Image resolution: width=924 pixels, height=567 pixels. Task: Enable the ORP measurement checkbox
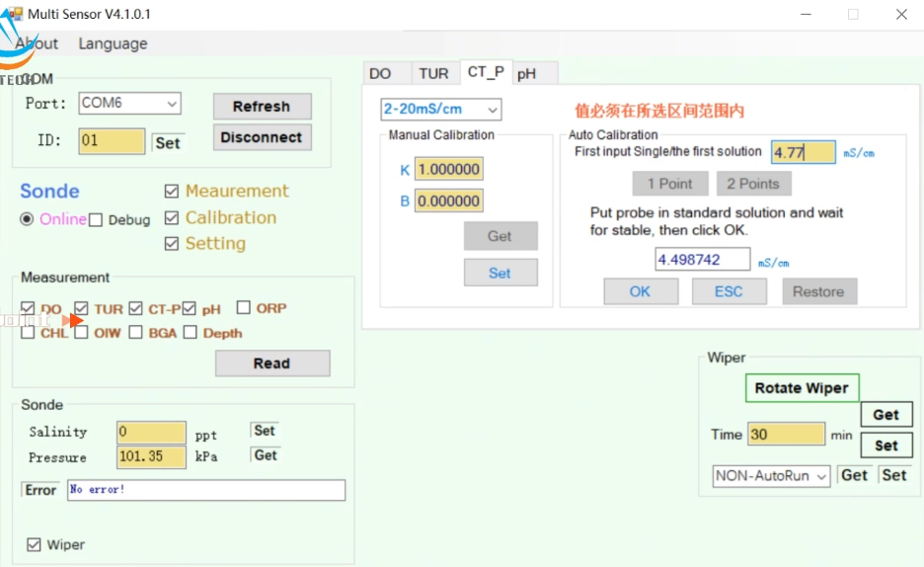click(243, 308)
